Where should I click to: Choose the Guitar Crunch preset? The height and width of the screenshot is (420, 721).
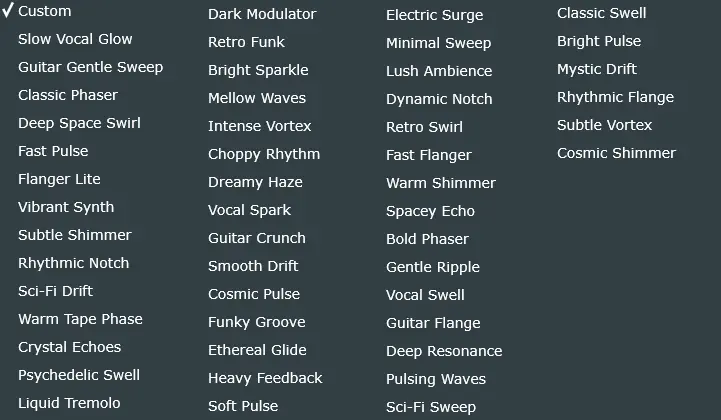(x=257, y=238)
